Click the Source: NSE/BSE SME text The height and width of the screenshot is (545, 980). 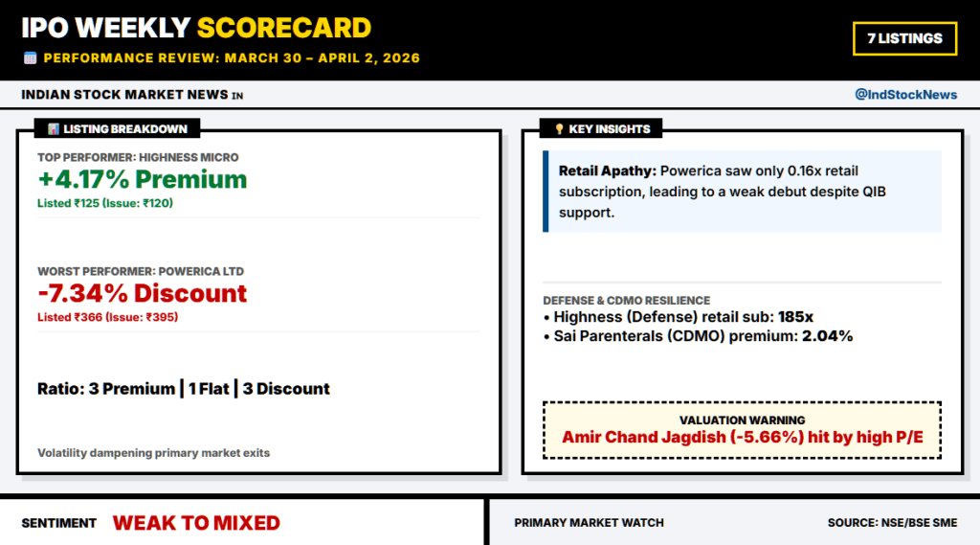(892, 523)
